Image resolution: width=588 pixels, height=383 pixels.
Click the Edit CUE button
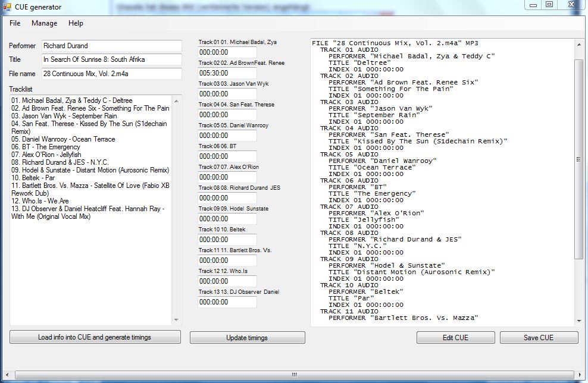click(455, 337)
